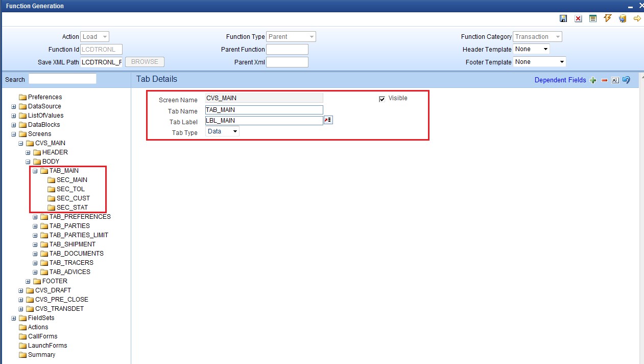Select CVS_TRANSDET in the tree
Viewport: 644px width, 364px height.
coord(60,309)
